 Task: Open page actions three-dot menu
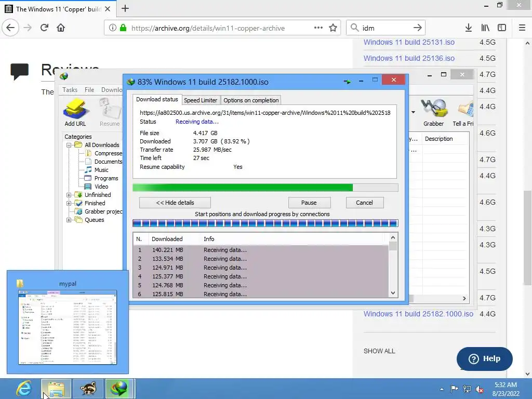(x=318, y=28)
